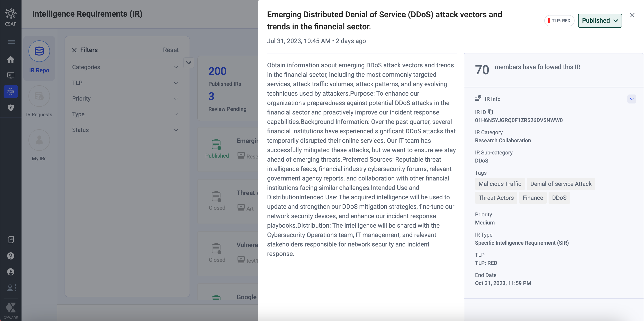Expand the Categories filter

pyautogui.click(x=175, y=67)
